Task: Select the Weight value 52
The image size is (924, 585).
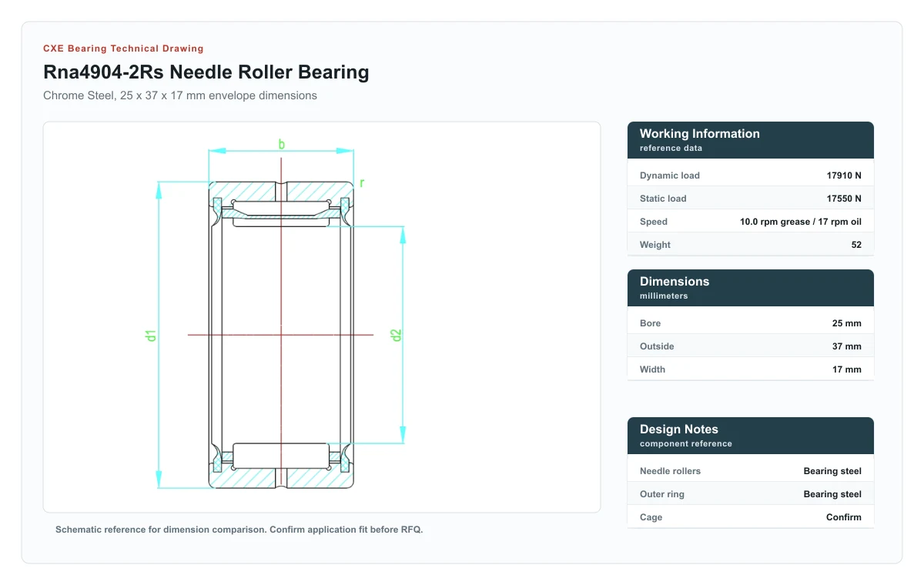Action: (x=856, y=245)
